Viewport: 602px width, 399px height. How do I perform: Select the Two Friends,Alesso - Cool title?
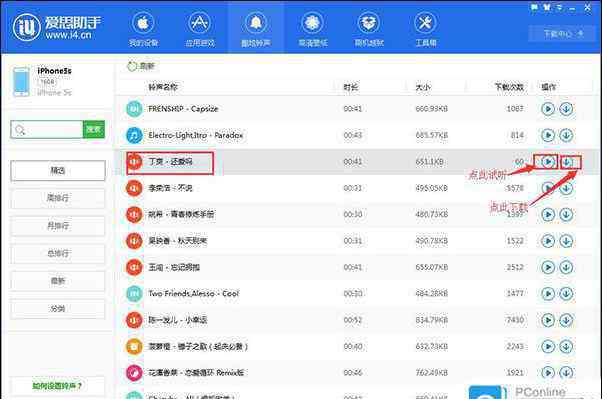(x=194, y=294)
